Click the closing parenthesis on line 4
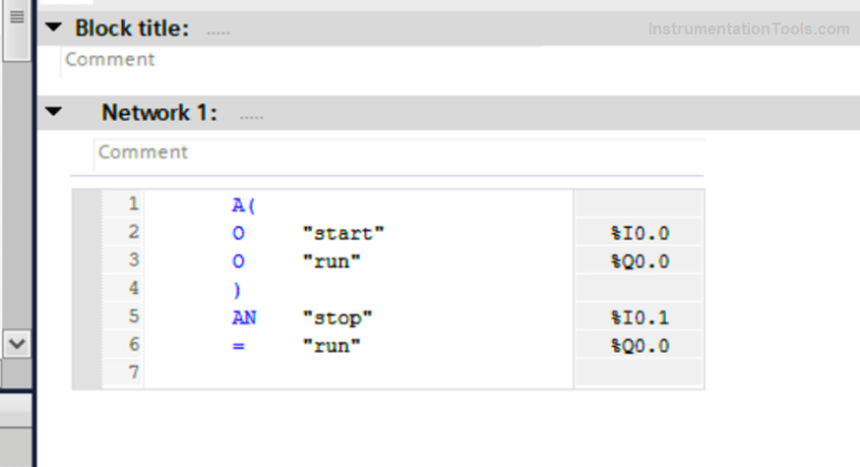 click(x=237, y=290)
